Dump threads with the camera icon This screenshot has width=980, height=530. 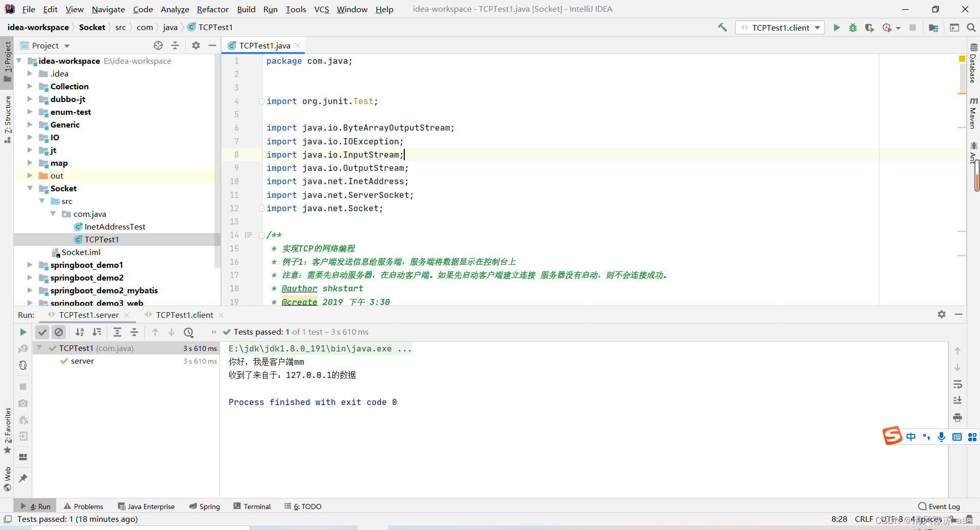coord(23,403)
